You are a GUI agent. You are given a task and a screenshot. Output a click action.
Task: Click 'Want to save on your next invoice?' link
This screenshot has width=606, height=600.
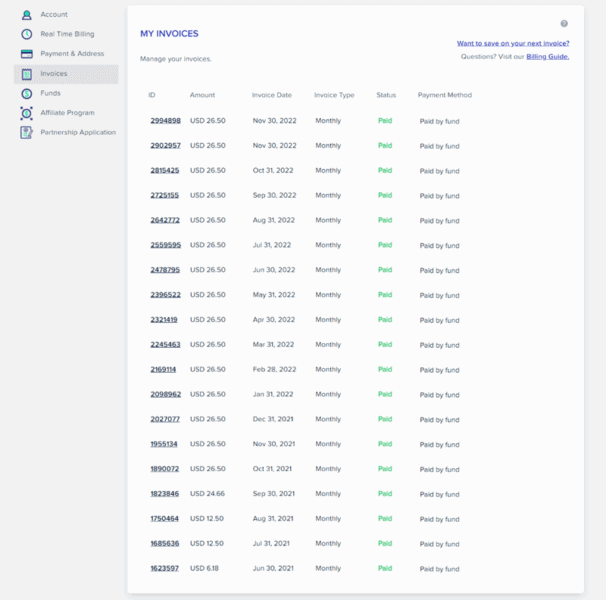pos(513,44)
